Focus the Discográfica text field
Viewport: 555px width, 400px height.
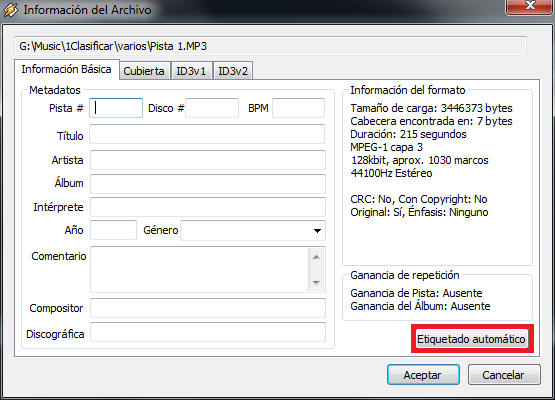(x=208, y=332)
